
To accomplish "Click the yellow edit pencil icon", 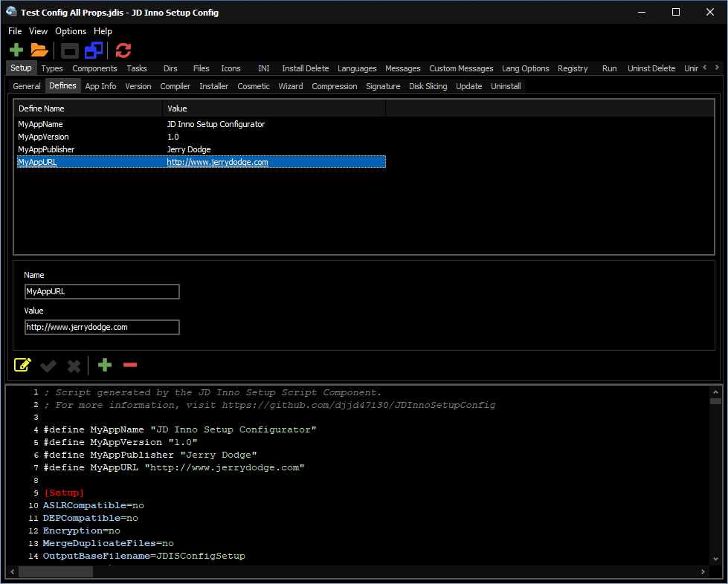I will pyautogui.click(x=23, y=365).
